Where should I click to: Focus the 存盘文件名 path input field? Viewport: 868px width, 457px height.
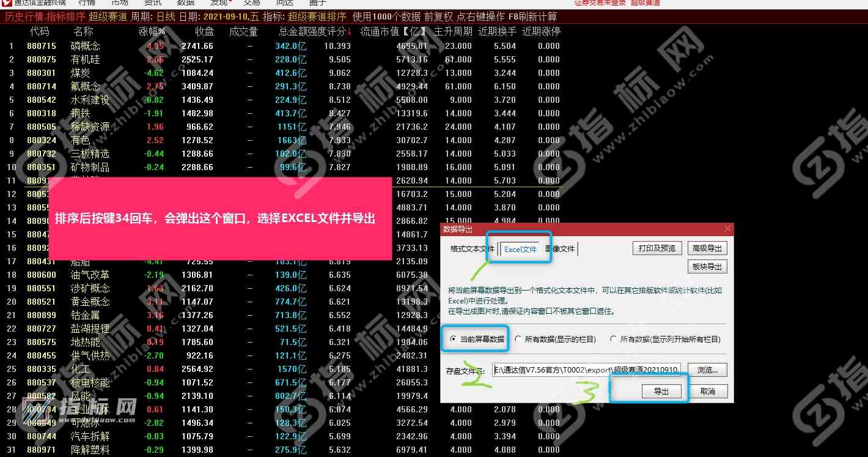click(586, 370)
